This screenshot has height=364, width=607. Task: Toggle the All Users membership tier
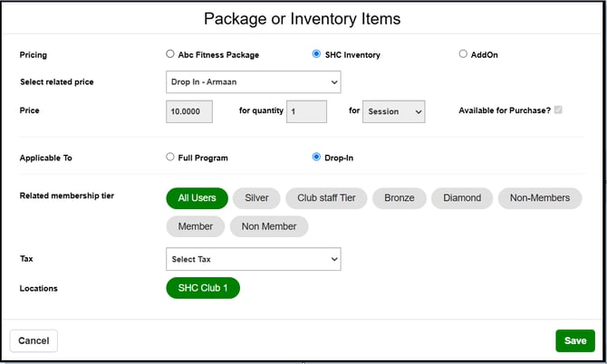[197, 198]
